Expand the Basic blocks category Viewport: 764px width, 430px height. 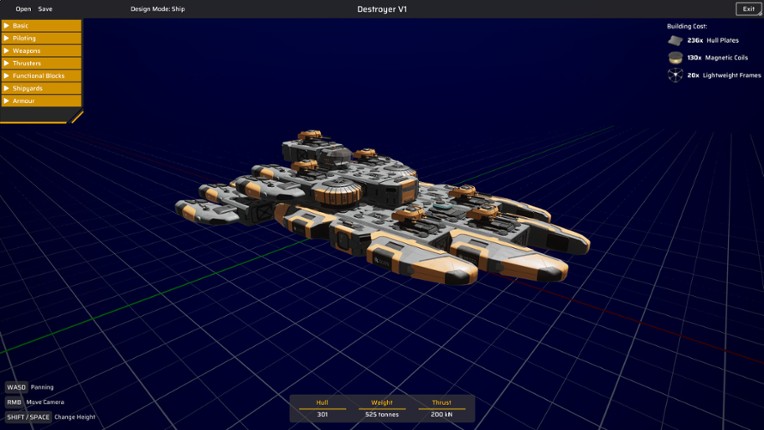pos(41,25)
